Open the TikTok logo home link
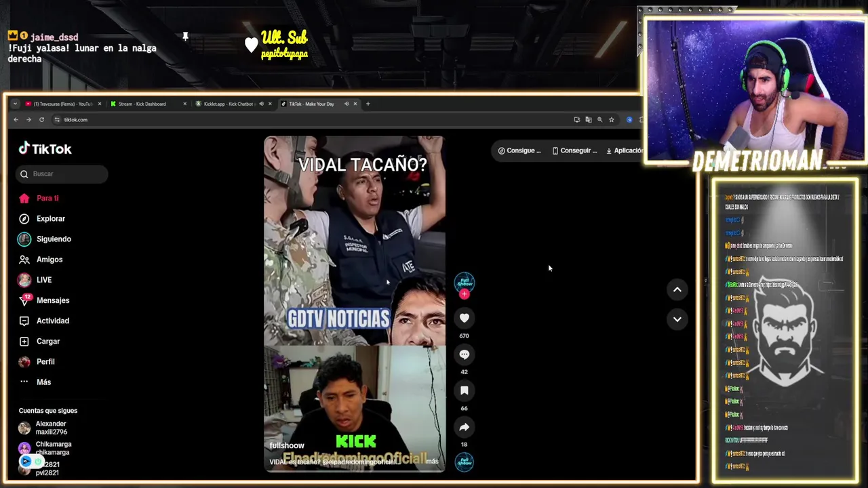 [45, 149]
